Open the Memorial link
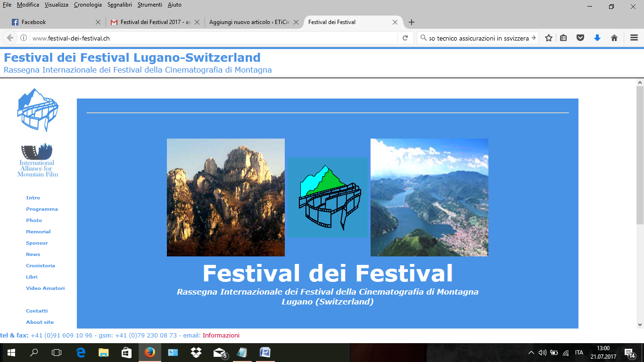This screenshot has height=362, width=644. coord(38,232)
